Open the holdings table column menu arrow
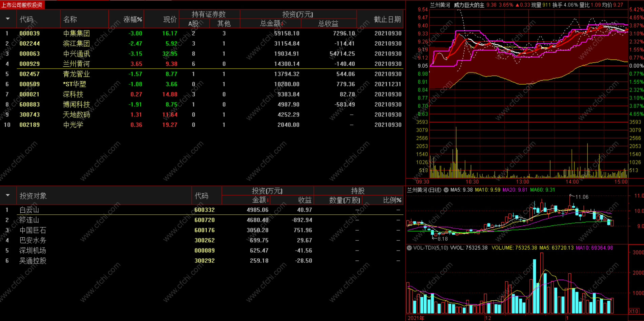Image resolution: width=644 pixels, height=321 pixels. tap(7, 19)
